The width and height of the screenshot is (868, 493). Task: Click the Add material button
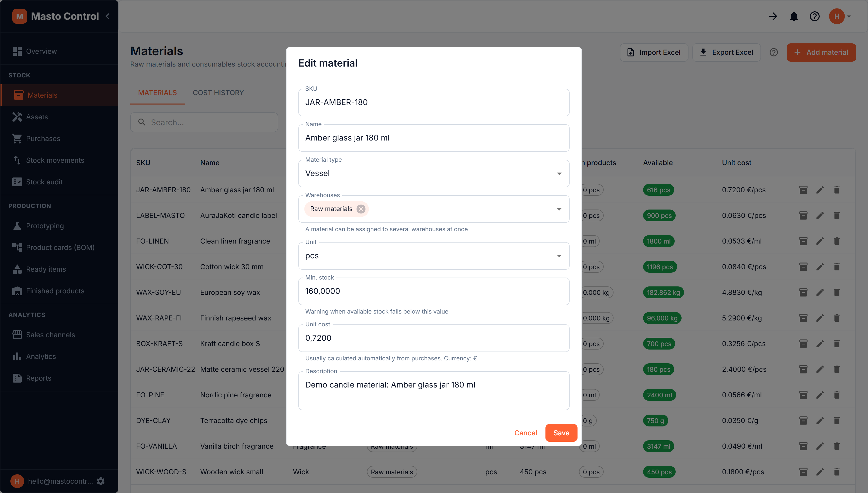click(x=821, y=53)
